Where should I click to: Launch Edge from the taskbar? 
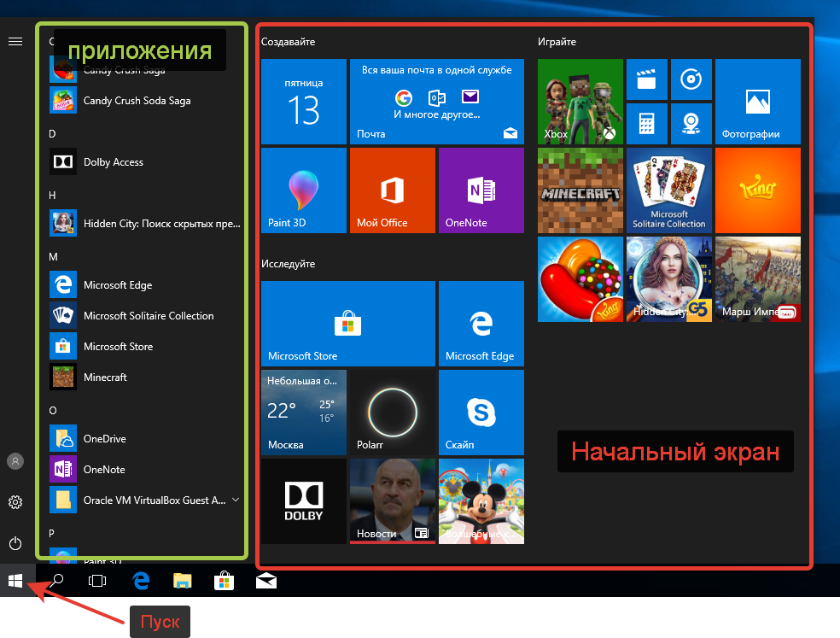[x=141, y=581]
